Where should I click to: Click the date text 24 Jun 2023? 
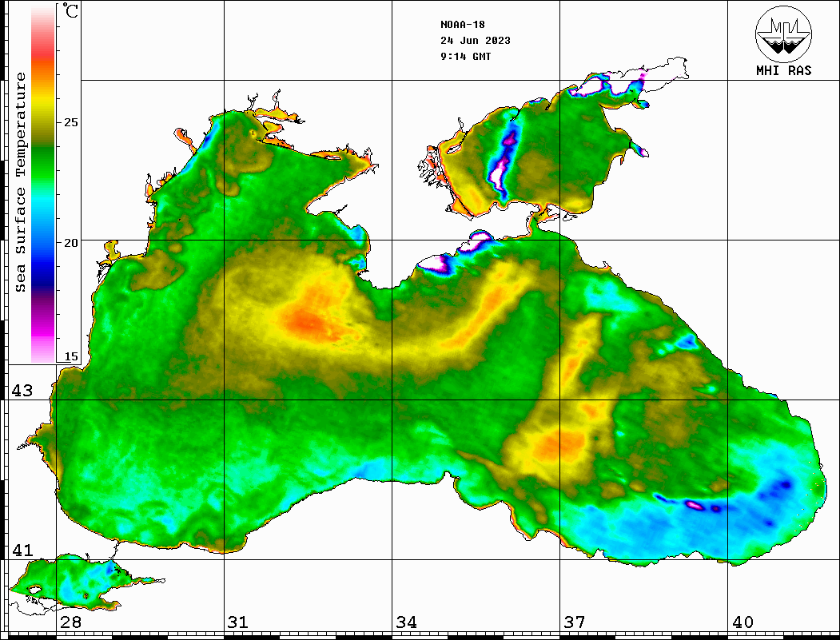[x=476, y=41]
